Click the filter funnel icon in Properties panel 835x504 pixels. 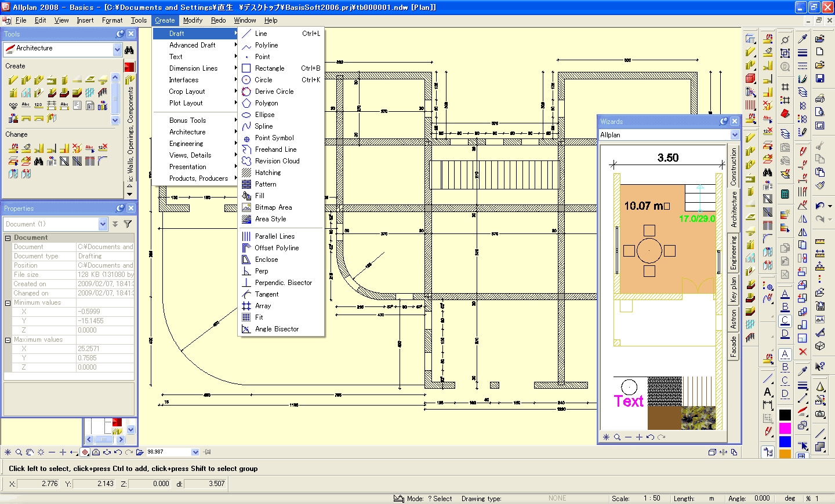click(128, 224)
